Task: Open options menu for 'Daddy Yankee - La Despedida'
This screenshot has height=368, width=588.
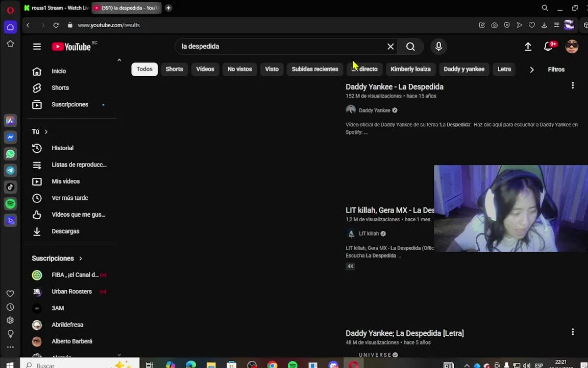Action: 573,86
